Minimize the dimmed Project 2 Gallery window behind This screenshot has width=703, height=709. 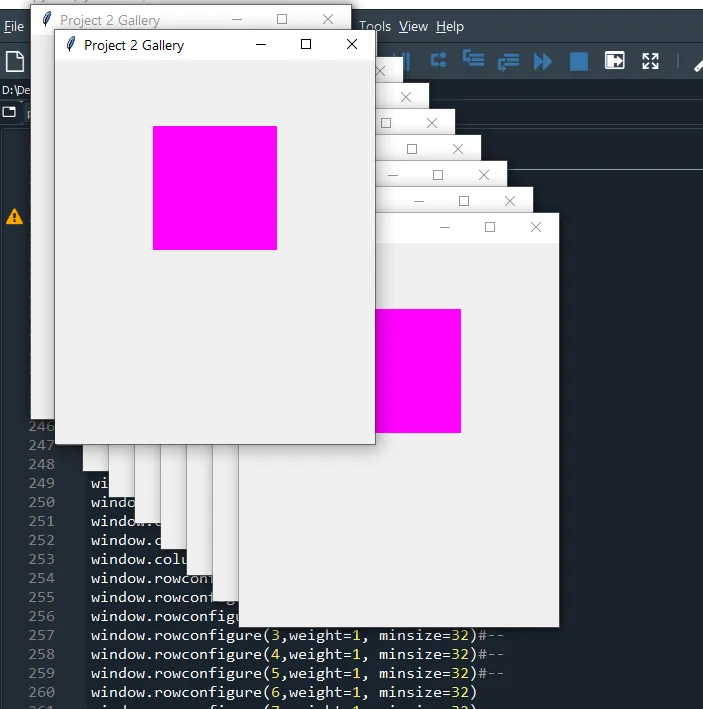(x=237, y=19)
